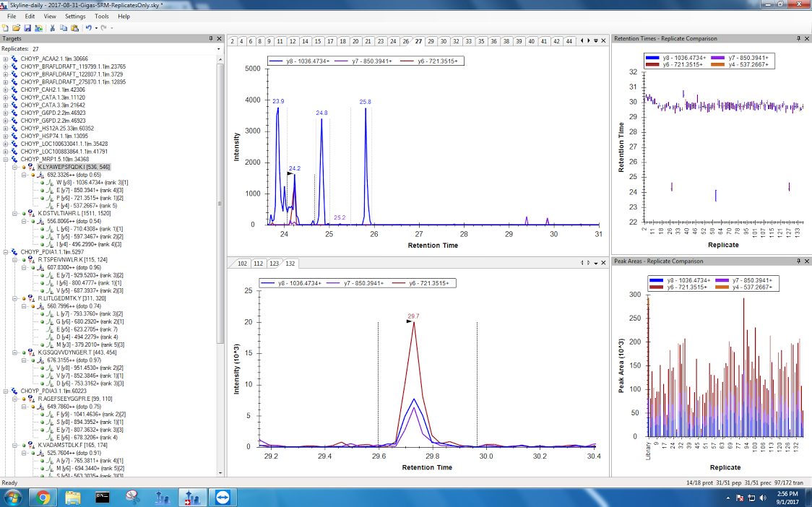Image resolution: width=812 pixels, height=507 pixels.
Task: Save the document using the floppy disk icon
Action: pos(27,27)
